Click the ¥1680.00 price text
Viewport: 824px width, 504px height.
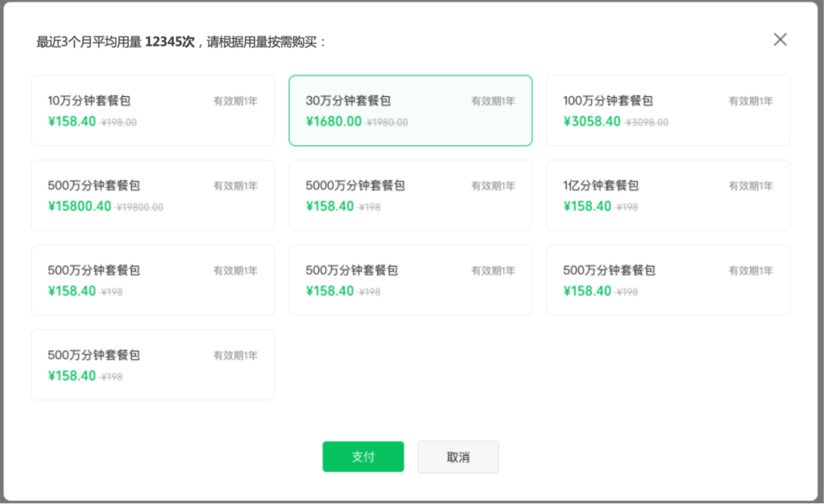click(x=333, y=121)
